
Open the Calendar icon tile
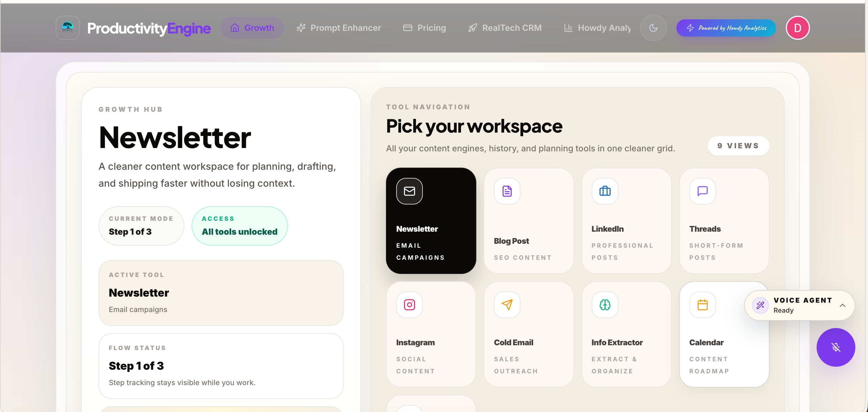702,304
